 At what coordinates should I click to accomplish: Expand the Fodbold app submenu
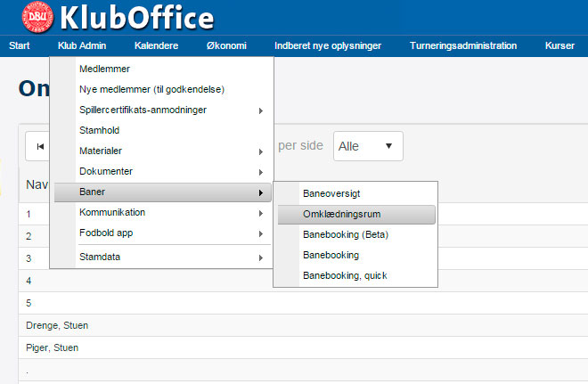click(162, 233)
